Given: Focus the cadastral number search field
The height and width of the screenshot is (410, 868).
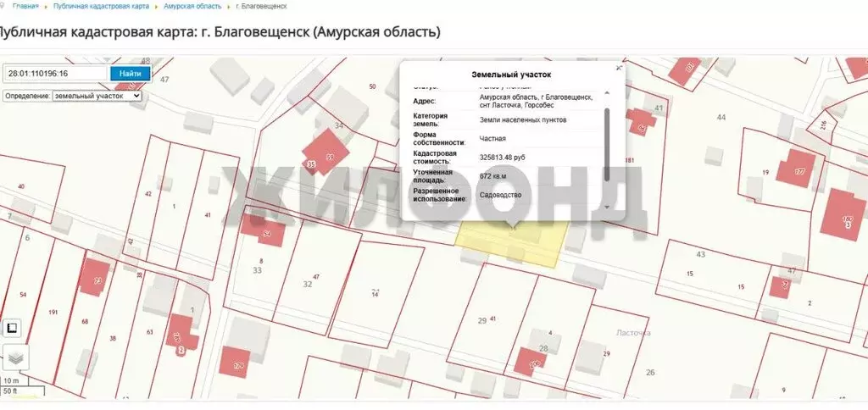Looking at the screenshot, I should 56,73.
